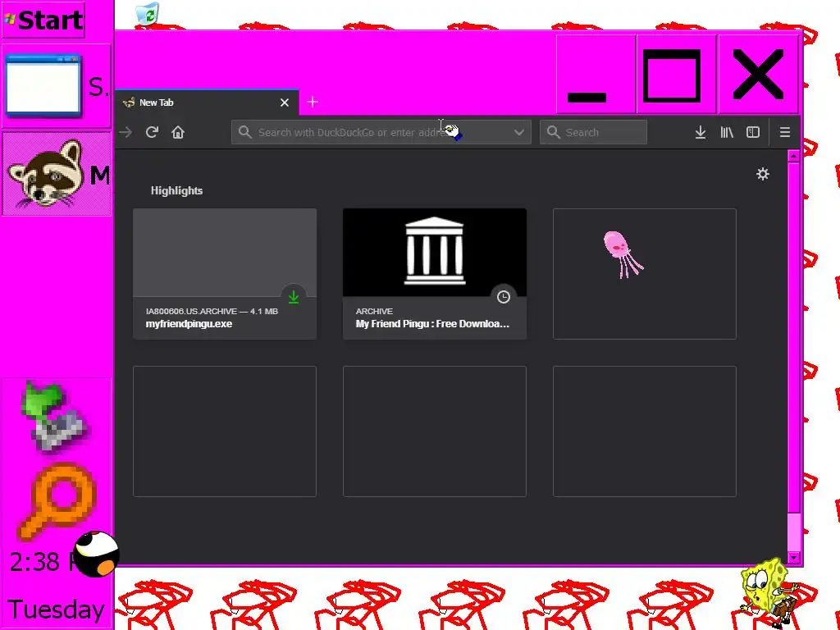This screenshot has width=840, height=630.
Task: Select the raccoon taskbar item
Action: [57, 174]
